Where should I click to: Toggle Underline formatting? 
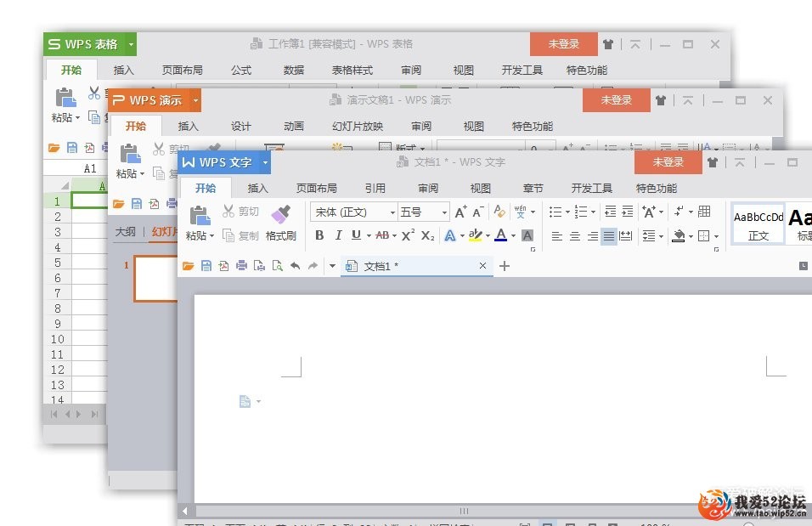coord(356,235)
